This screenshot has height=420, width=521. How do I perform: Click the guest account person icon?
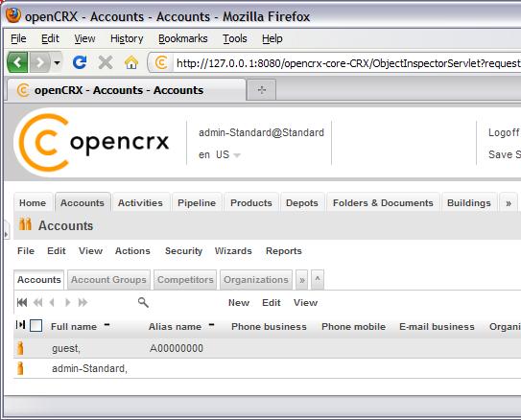click(x=20, y=348)
